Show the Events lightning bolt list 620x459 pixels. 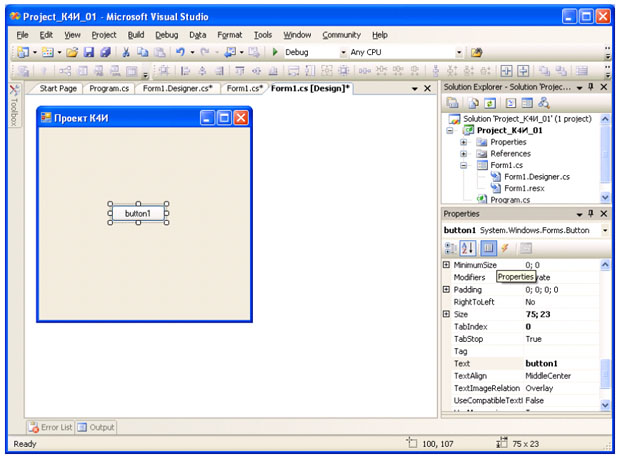click(505, 248)
